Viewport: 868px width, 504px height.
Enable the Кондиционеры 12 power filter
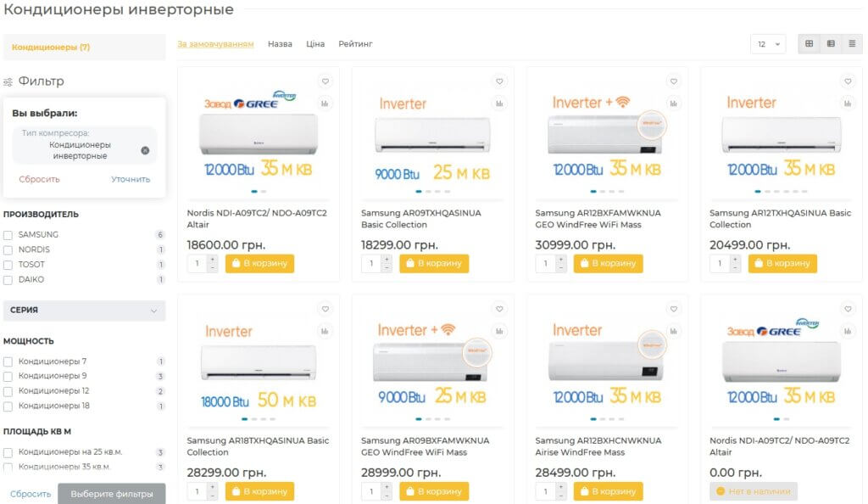pos(8,391)
